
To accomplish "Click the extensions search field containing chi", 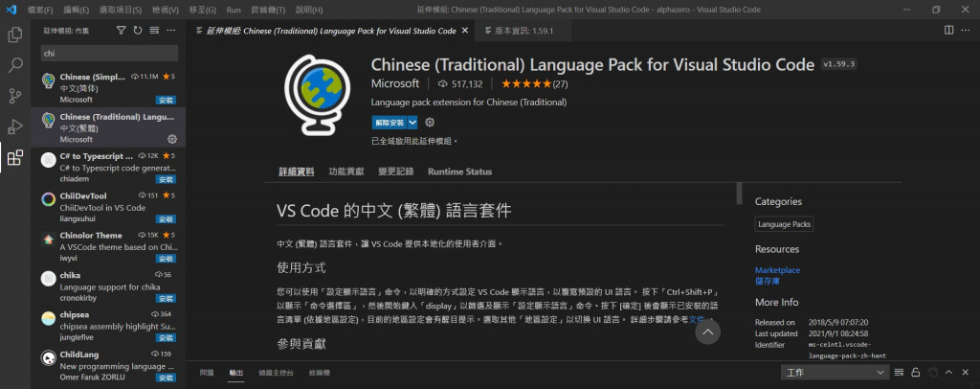I will [x=109, y=53].
